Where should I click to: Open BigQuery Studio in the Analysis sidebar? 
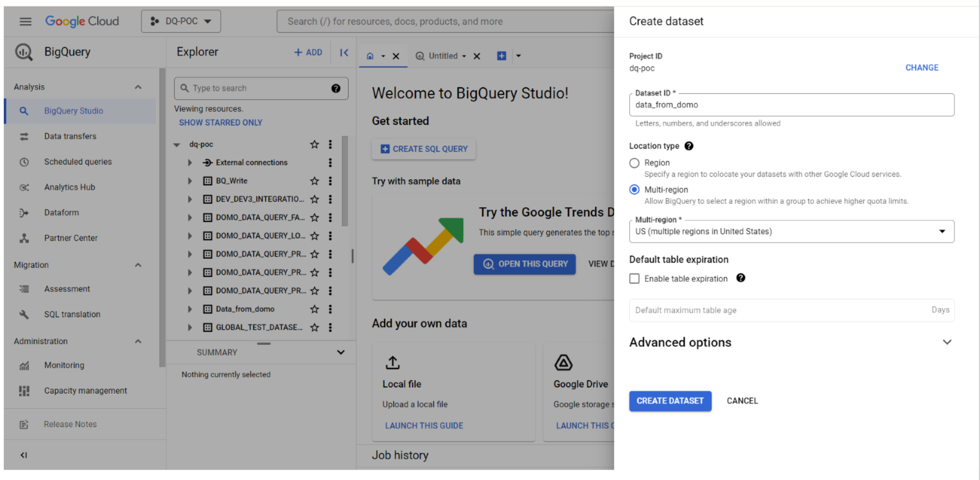(73, 111)
